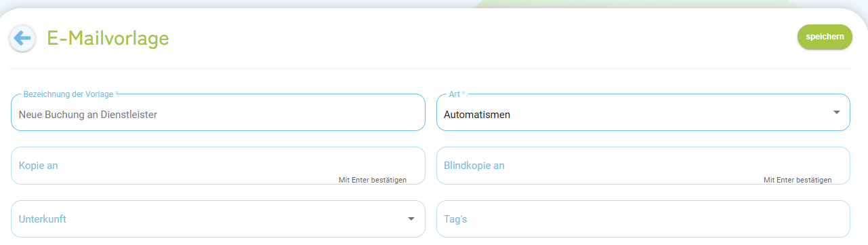Focus the Tag's input field
This screenshot has width=868, height=245.
(643, 219)
